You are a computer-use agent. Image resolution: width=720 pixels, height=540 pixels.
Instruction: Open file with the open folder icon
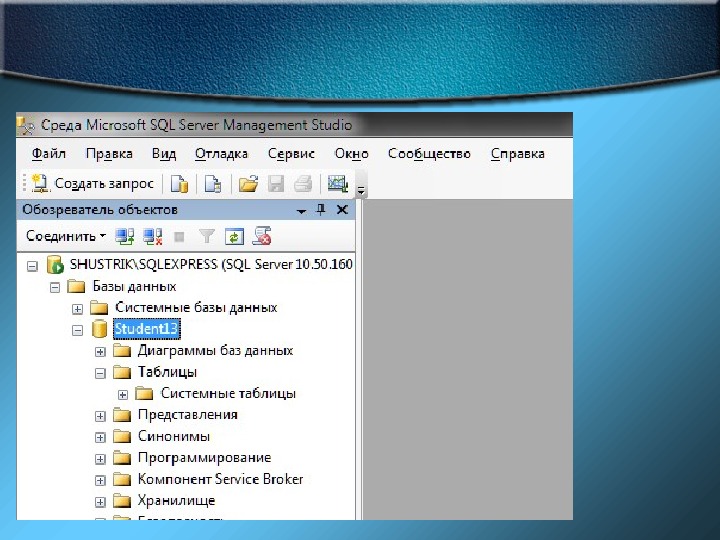coord(248,184)
